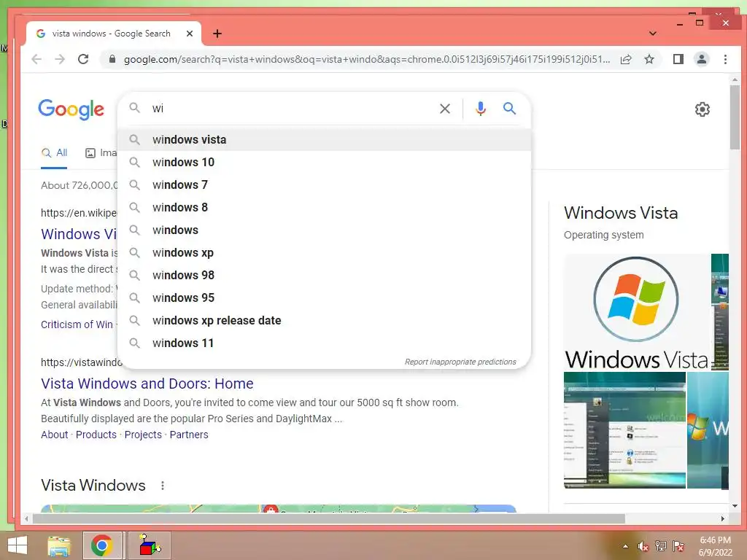
Task: Switch to the Images results tab
Action: point(101,153)
